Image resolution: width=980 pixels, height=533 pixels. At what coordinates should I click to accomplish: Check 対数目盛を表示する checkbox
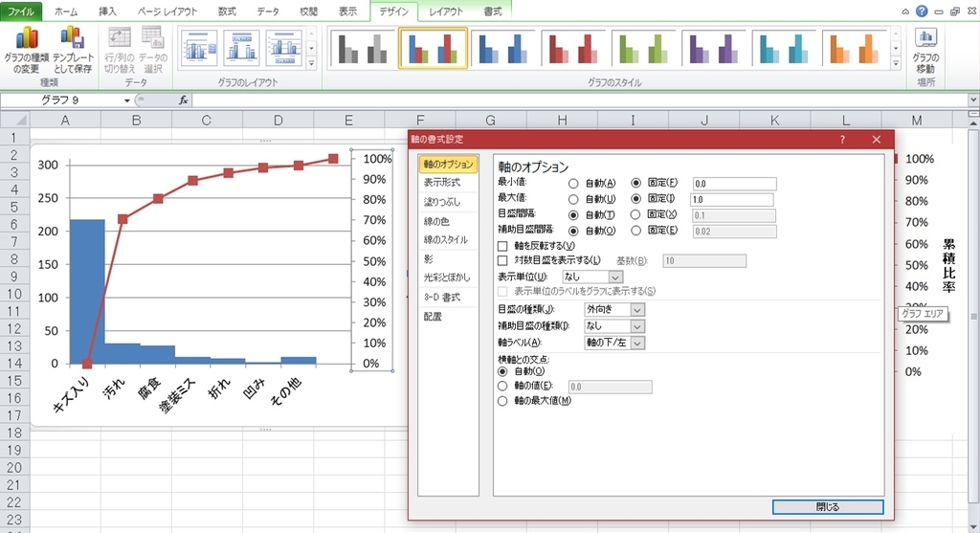pyautogui.click(x=502, y=260)
